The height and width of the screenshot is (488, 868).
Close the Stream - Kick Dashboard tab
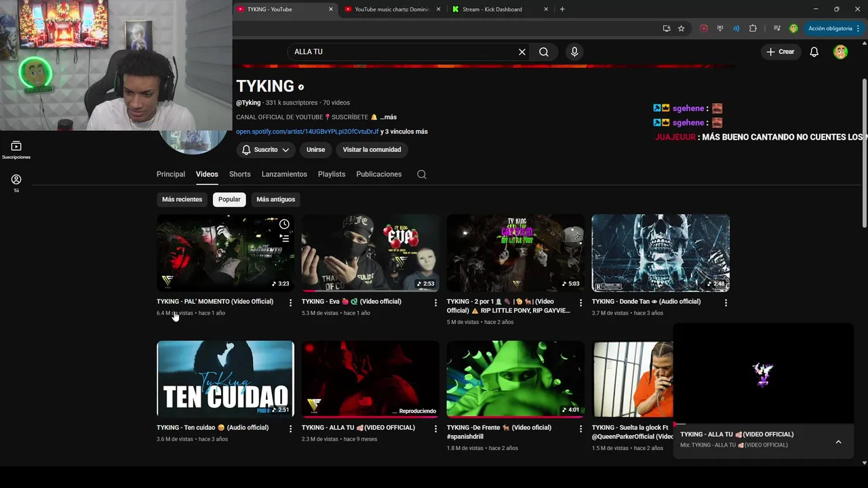point(546,9)
